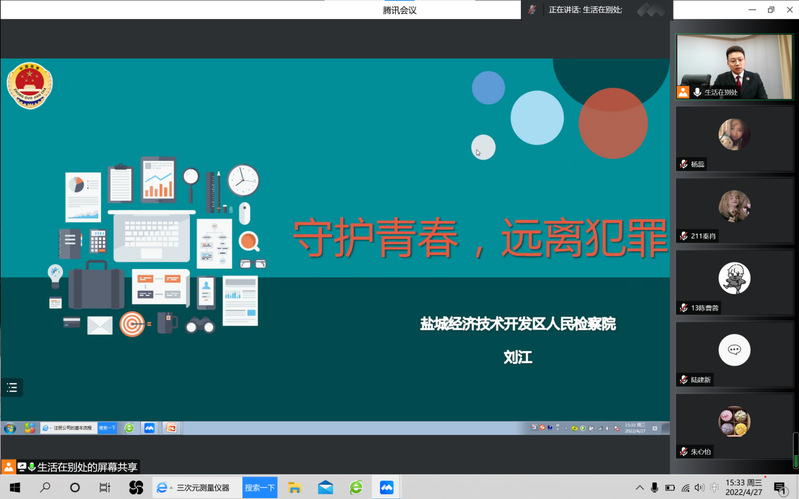Viewport: 799px width, 499px height.
Task: Open Task View in the taskbar
Action: coord(105,488)
